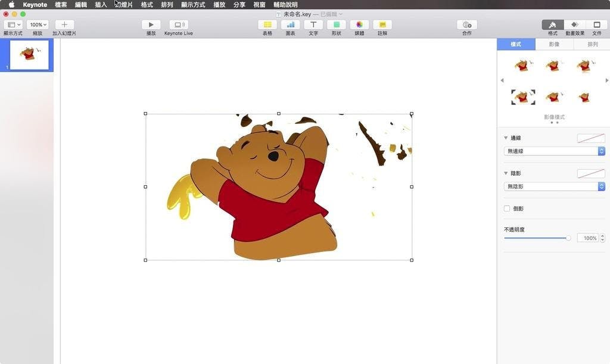Add a text box with 文字 icon

[313, 24]
